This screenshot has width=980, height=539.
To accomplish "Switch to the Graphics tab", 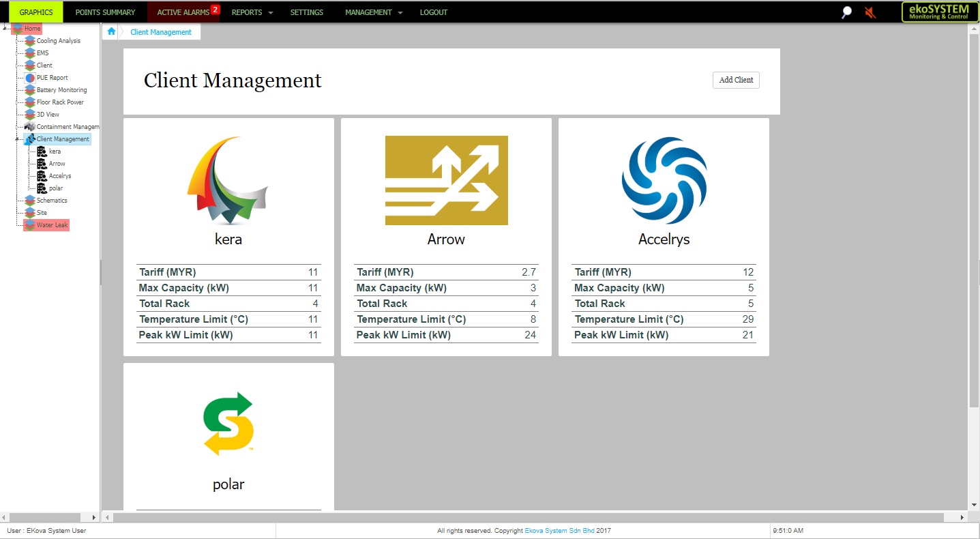I will (36, 12).
